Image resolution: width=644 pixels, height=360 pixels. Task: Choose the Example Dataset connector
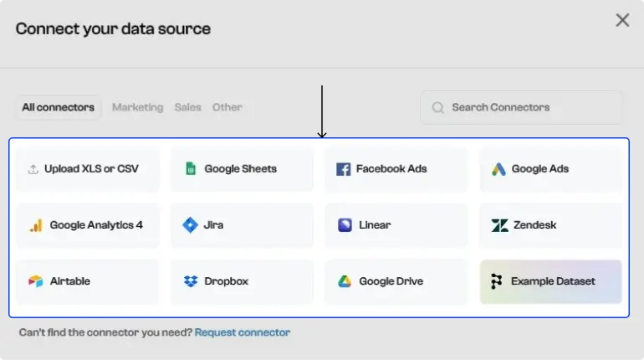(550, 281)
